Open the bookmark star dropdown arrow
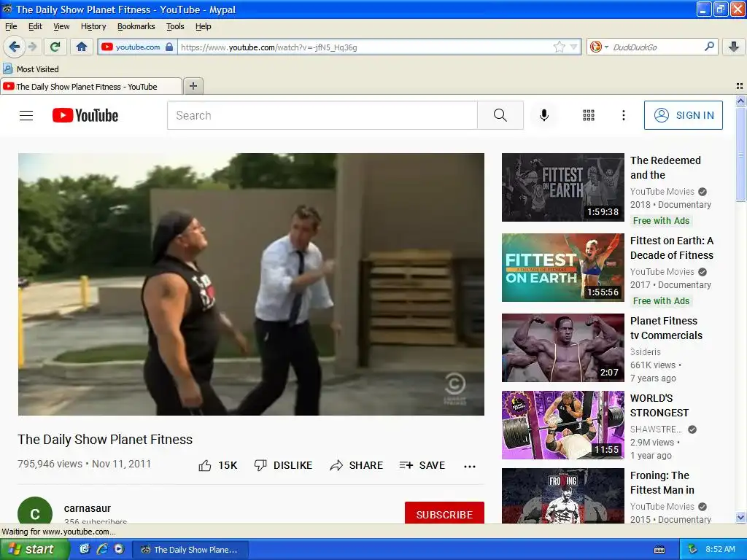Screen dimensions: 747x560 coord(573,47)
